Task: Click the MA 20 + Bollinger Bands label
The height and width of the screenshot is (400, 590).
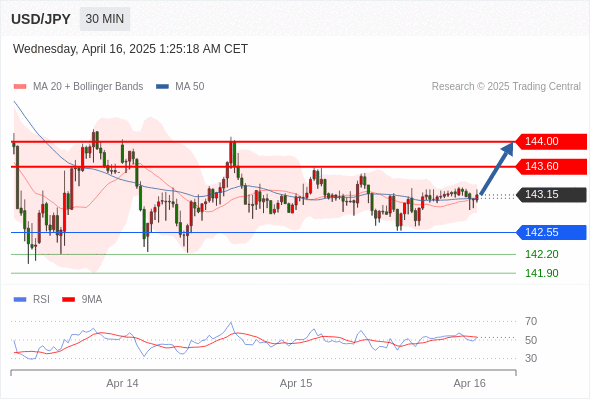Action: [88, 87]
